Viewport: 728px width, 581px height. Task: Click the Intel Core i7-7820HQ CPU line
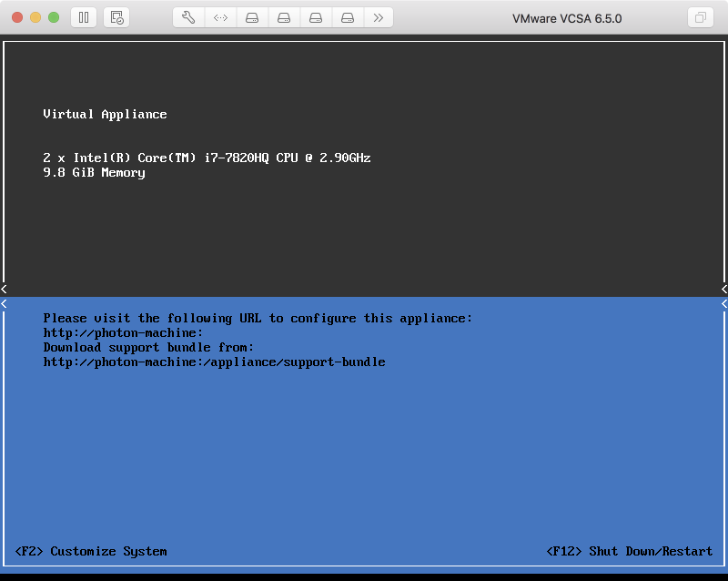(x=207, y=158)
